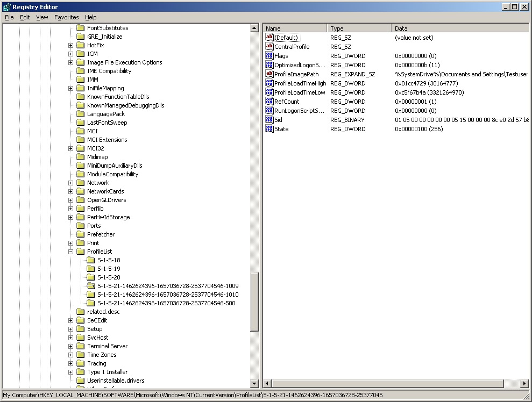Expand the SeCEdit key
The image size is (532, 402).
pyautogui.click(x=70, y=320)
